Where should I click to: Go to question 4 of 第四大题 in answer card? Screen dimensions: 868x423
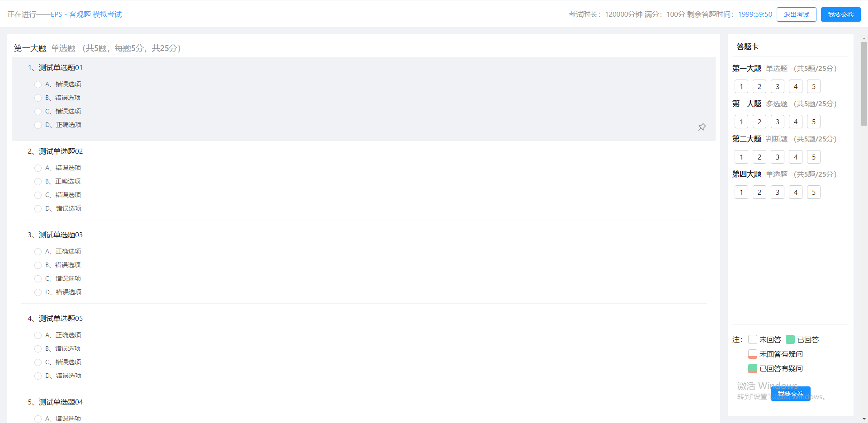[x=795, y=193]
